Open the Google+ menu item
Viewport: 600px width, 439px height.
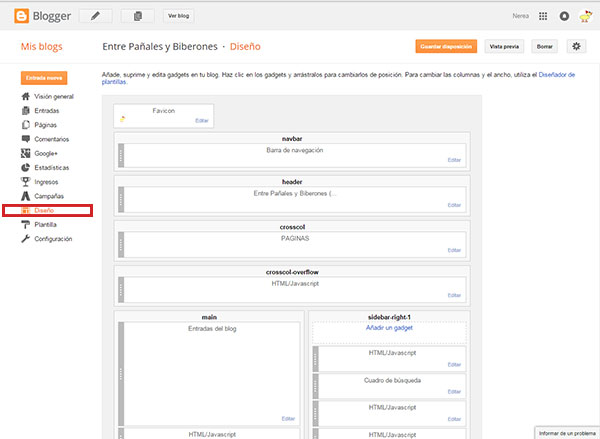tap(46, 153)
